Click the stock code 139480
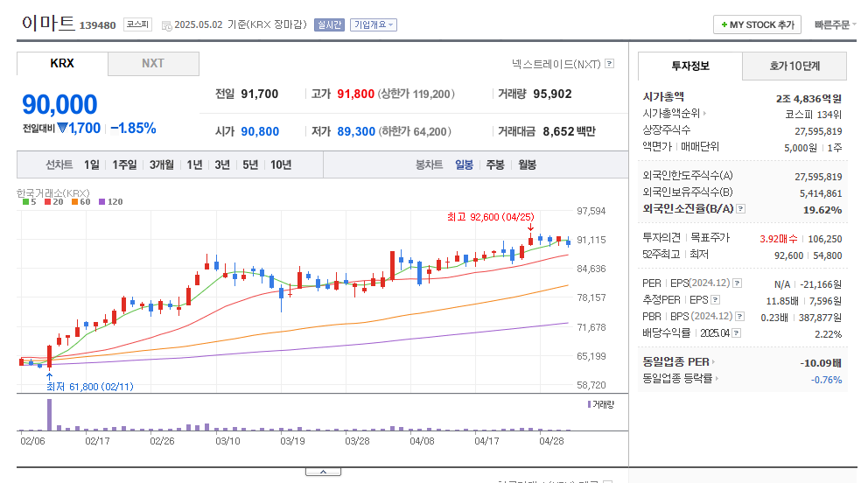Screen dimensions: 868x483 click(x=97, y=25)
